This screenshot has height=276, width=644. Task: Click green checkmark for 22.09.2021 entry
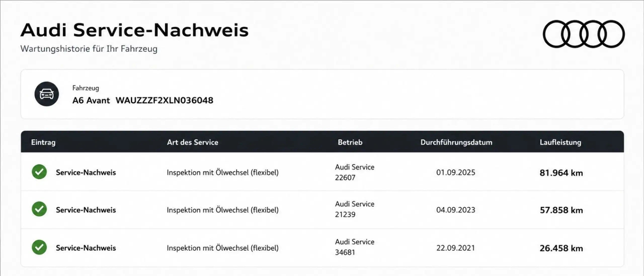[x=39, y=247]
